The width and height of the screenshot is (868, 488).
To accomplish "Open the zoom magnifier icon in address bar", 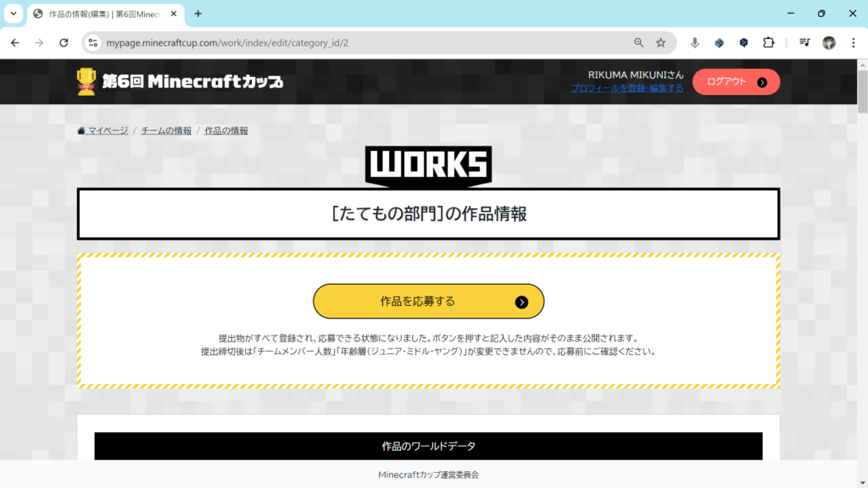I will (639, 42).
